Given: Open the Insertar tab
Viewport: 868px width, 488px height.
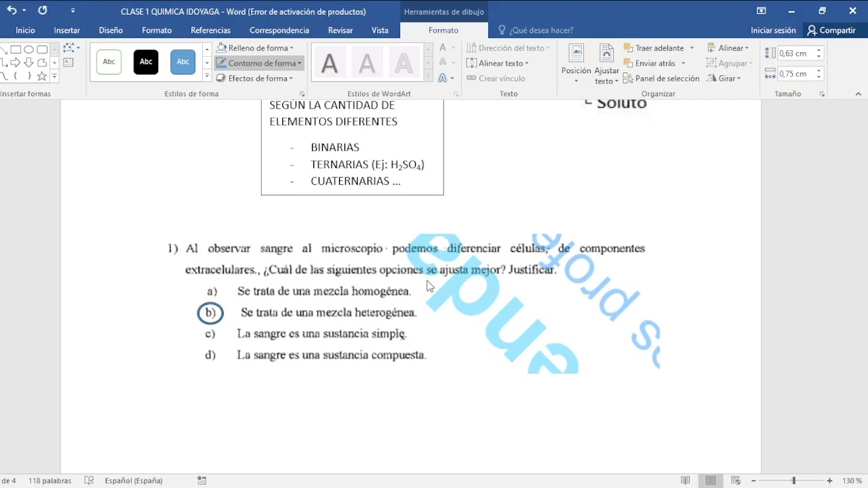Looking at the screenshot, I should coord(67,30).
